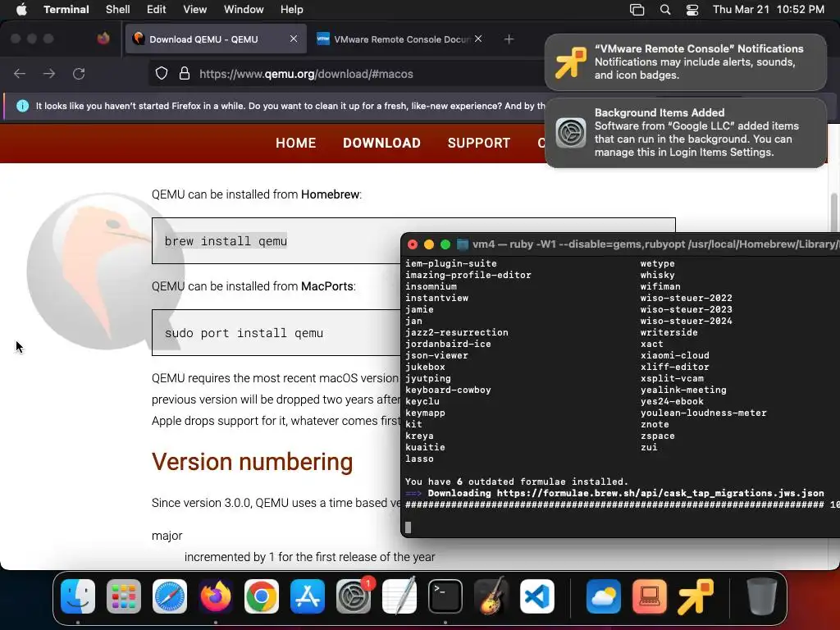Open Google Chrome from the dock
Image resolution: width=840 pixels, height=630 pixels.
(262, 596)
